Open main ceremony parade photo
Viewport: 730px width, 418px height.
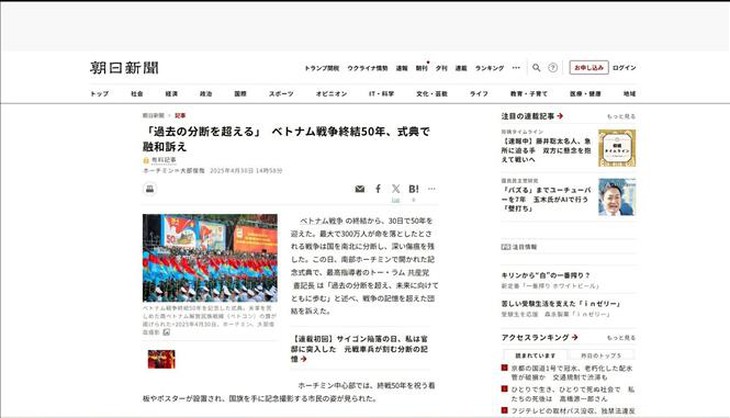tap(210, 258)
